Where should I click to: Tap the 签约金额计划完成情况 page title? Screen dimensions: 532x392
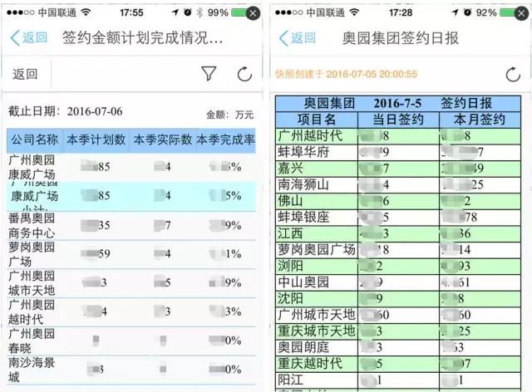(x=142, y=37)
